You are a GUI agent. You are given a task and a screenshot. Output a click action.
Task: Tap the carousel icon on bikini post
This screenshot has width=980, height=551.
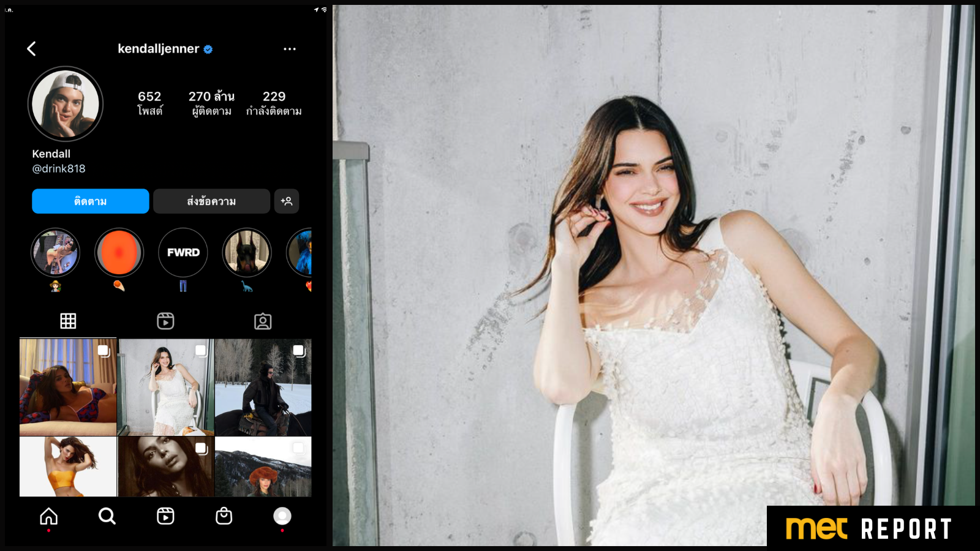104,351
